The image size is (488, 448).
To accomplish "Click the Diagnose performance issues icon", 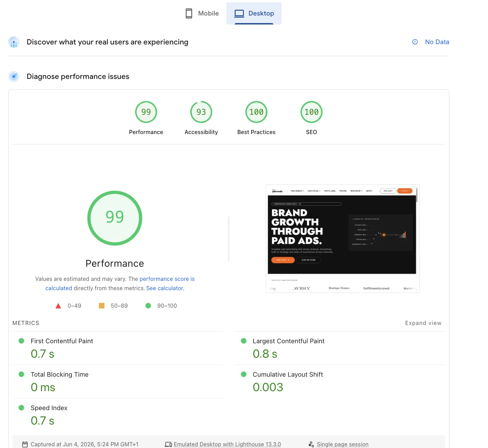I will tap(14, 76).
